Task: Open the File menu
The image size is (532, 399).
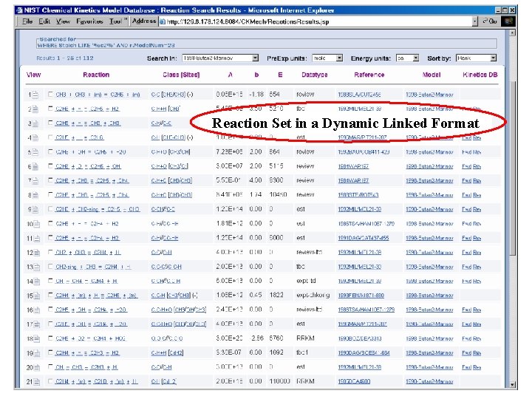Action: coord(27,21)
